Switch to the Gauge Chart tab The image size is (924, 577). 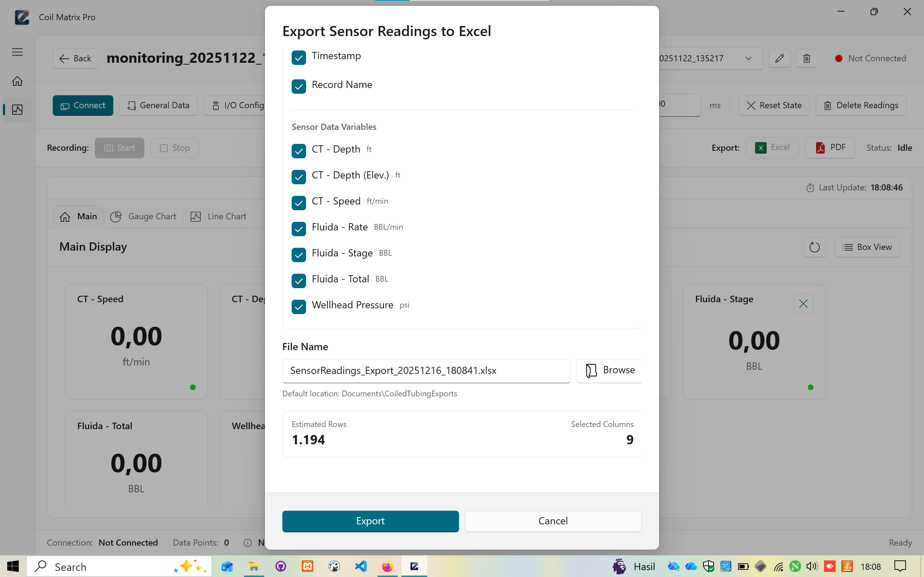144,216
